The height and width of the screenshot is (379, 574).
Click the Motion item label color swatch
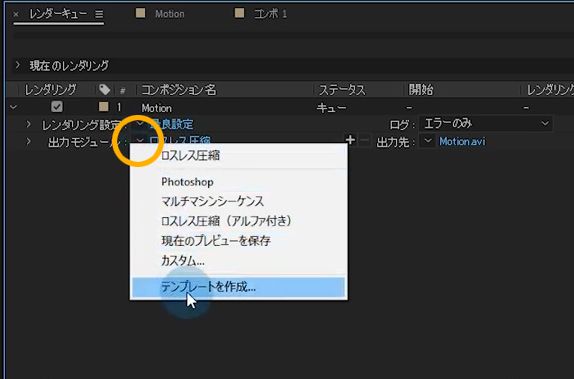104,107
